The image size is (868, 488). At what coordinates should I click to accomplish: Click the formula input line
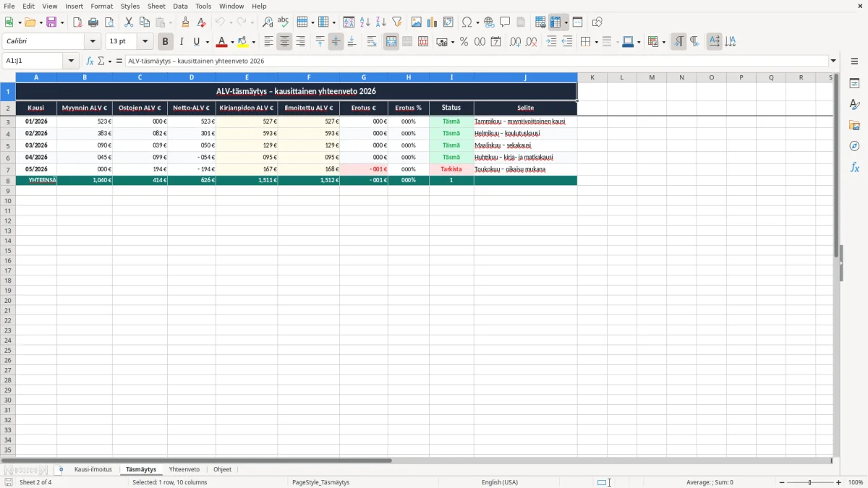(476, 61)
